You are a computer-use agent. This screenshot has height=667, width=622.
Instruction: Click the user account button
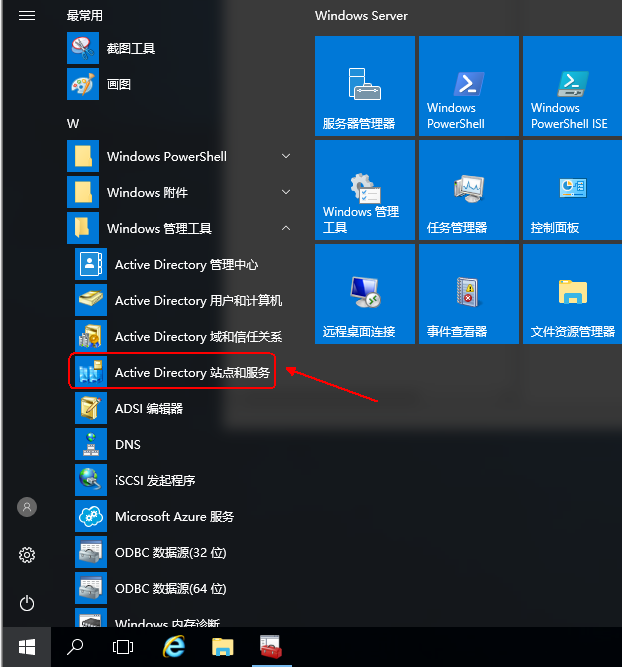coord(27,507)
